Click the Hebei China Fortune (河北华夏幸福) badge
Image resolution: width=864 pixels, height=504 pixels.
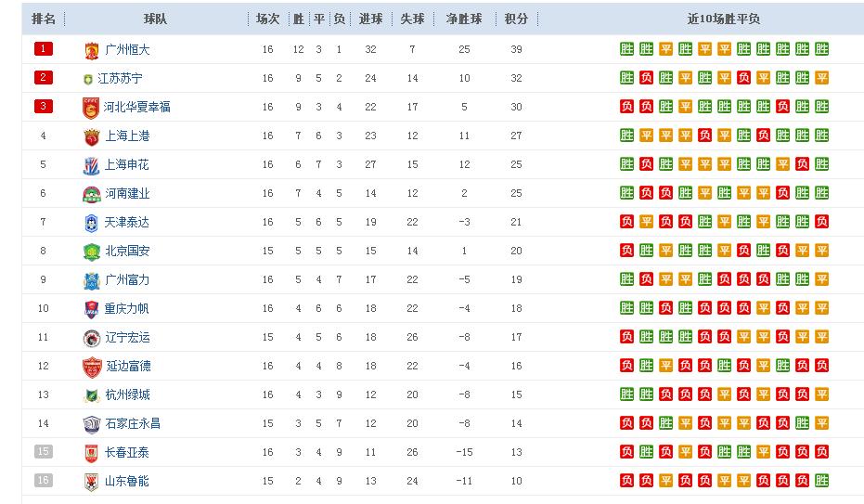click(x=91, y=108)
